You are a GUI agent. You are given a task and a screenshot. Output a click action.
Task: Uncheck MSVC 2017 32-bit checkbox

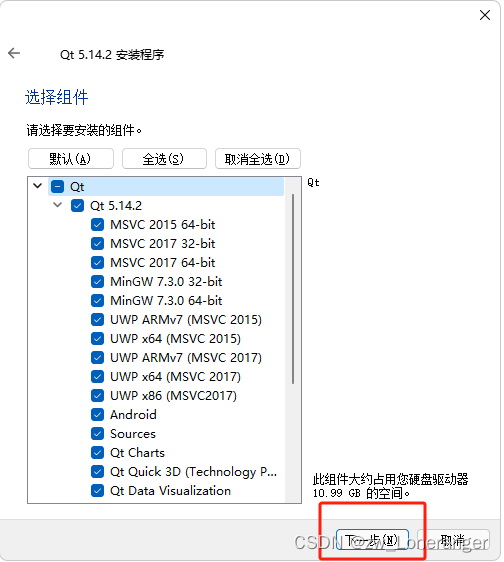click(x=98, y=244)
